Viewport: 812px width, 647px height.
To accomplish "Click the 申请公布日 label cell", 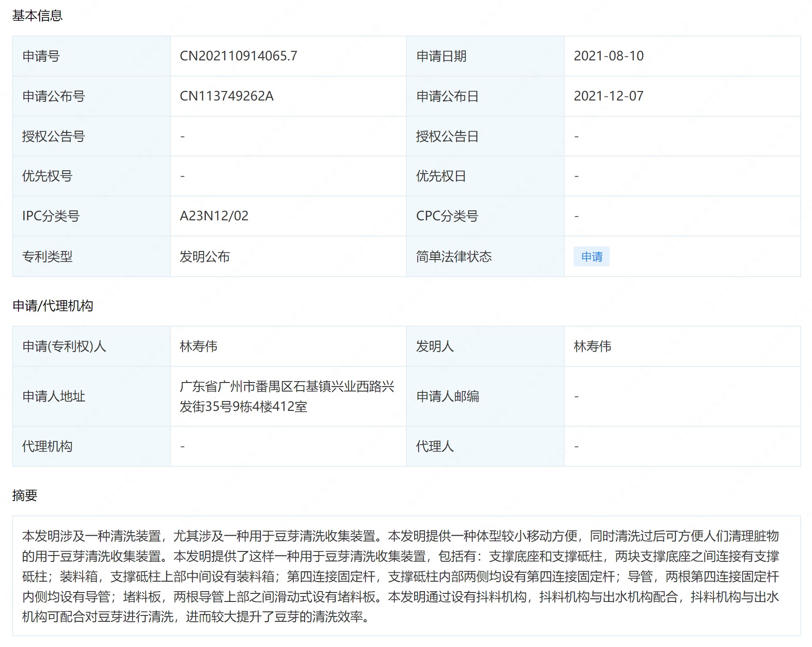I will coord(485,96).
